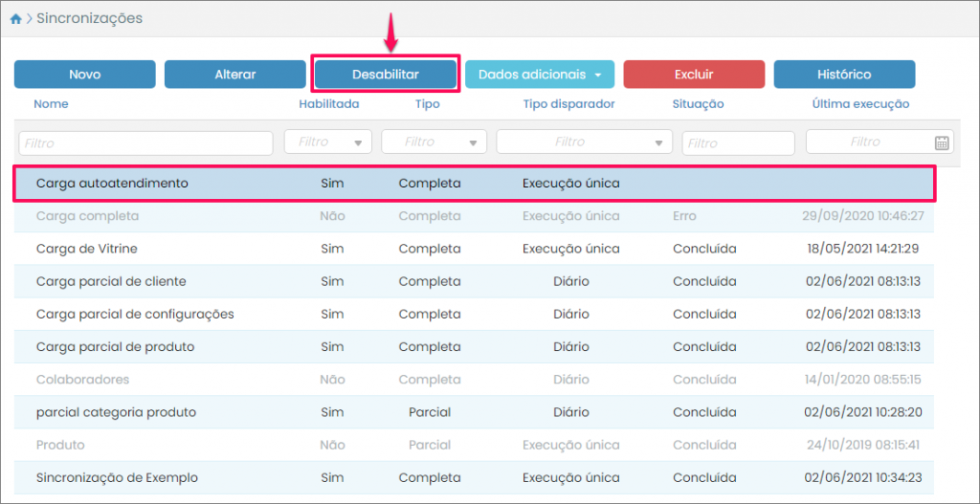Viewport: 980px width, 504px height.
Task: Sort by Última execução column header
Action: [859, 104]
